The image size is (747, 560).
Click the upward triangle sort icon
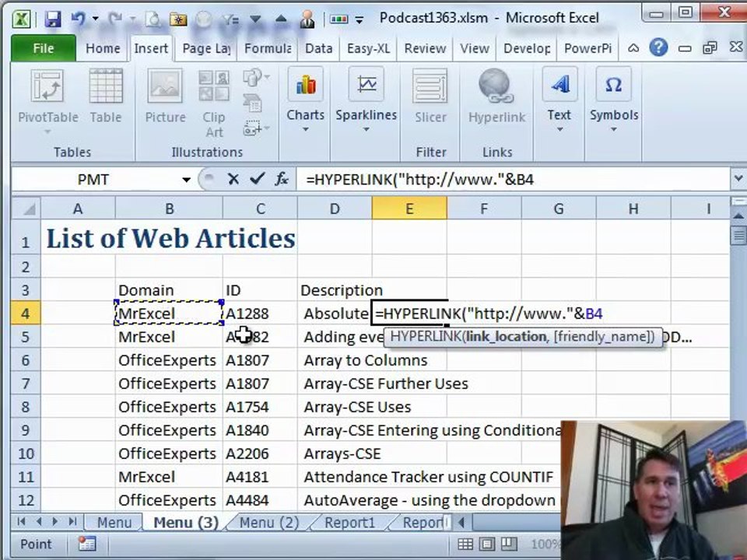pos(281,19)
